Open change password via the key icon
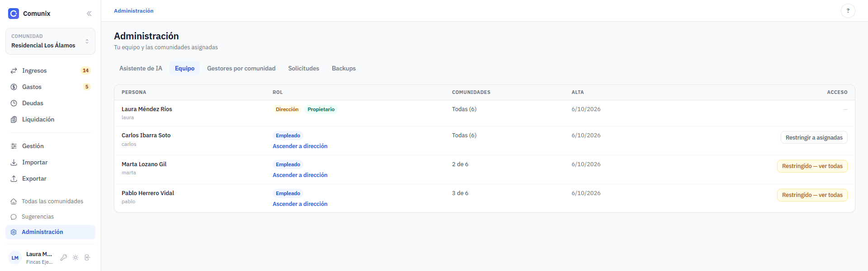 click(x=64, y=257)
